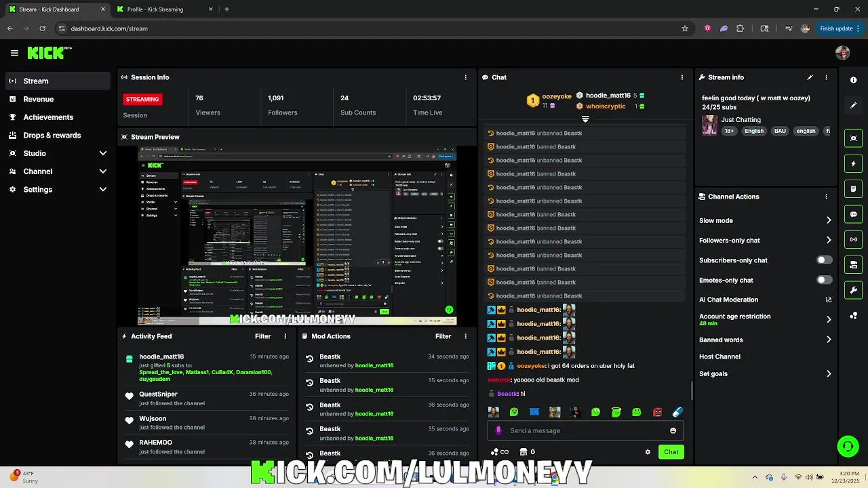Bookmark this page with the star icon
868x488 pixels.
point(685,28)
